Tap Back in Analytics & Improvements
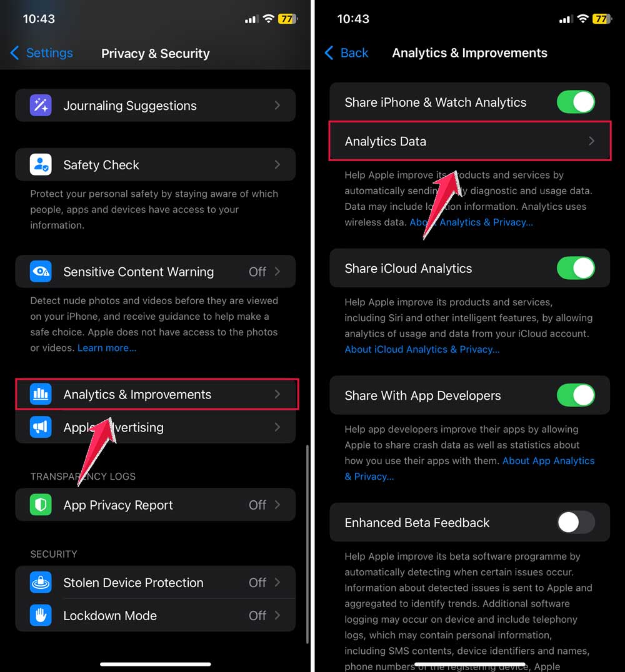The width and height of the screenshot is (625, 672). (347, 52)
